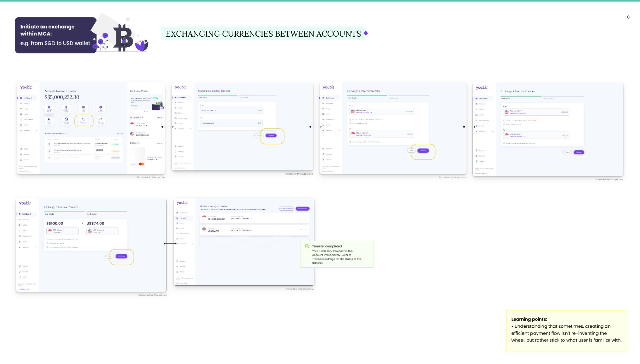Open three-dot menu in the US$90.40 row
The height and width of the screenshot is (364, 640).
(x=301, y=230)
